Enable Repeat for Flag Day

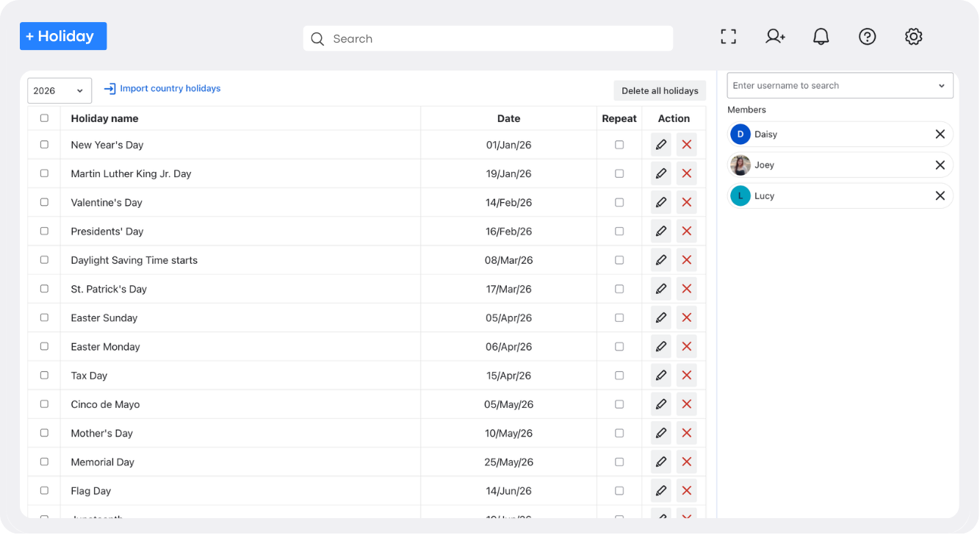click(619, 490)
